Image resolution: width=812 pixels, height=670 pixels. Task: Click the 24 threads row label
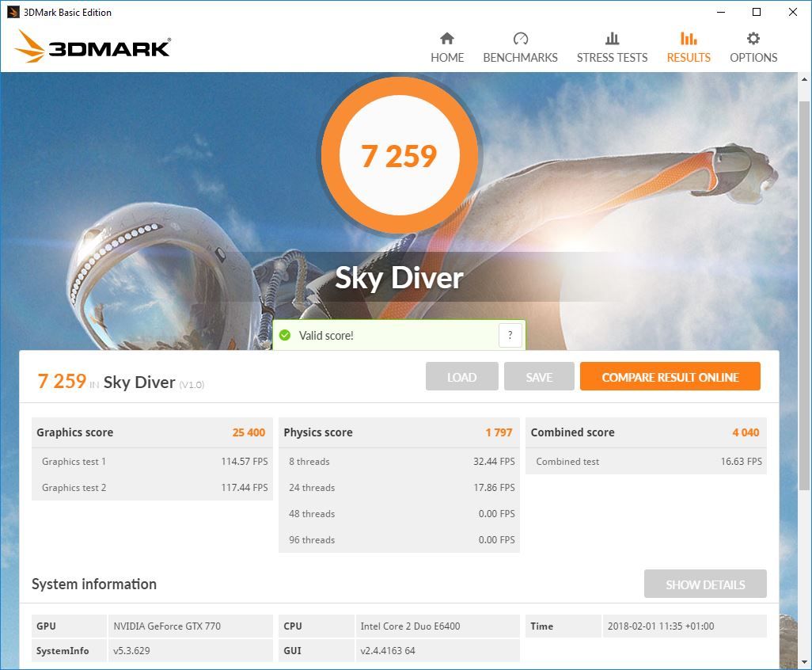pos(312,488)
